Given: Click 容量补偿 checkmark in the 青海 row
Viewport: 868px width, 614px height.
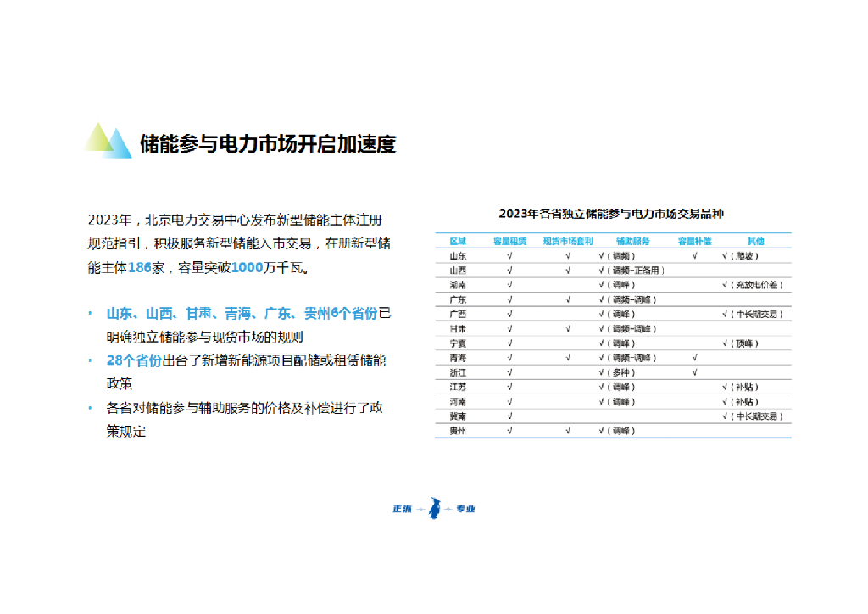Looking at the screenshot, I should pos(694,358).
